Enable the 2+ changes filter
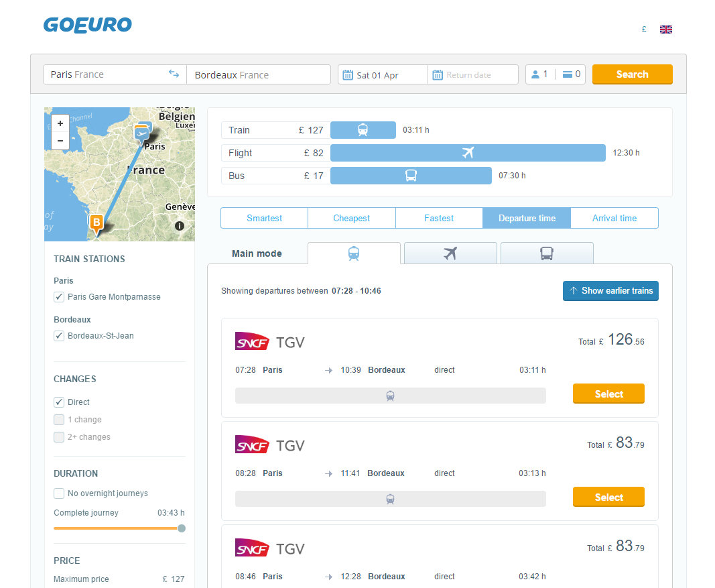Viewport: 715px width, 588px height. [59, 437]
